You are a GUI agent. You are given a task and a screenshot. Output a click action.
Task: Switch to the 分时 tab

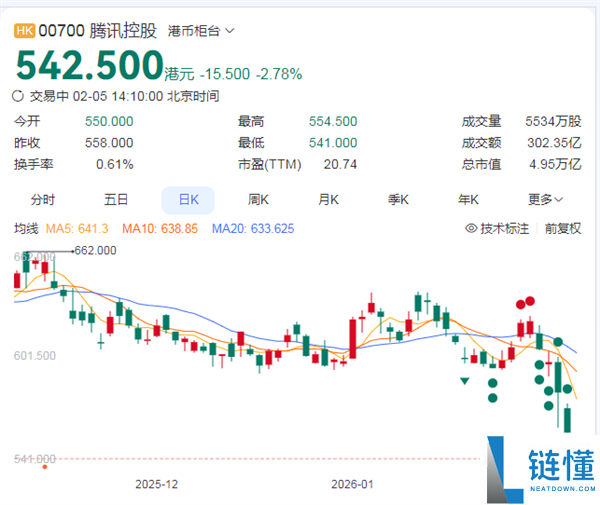pos(43,200)
